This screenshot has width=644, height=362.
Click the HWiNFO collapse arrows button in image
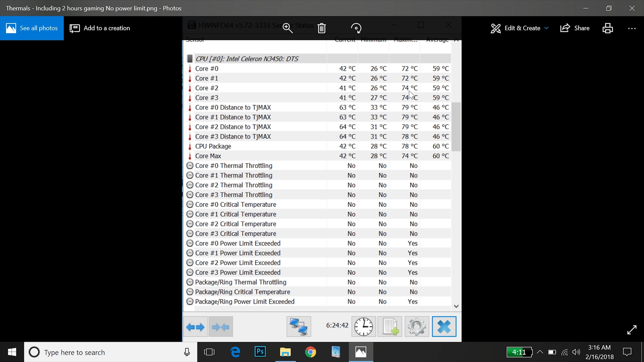point(221,326)
